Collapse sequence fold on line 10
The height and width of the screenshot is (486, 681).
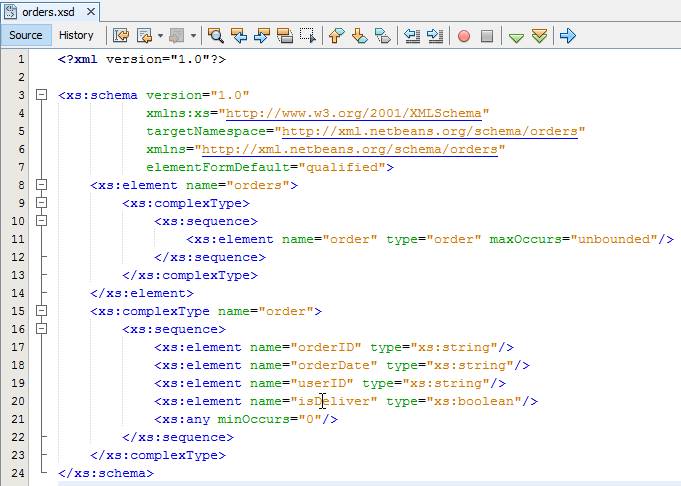coord(41,221)
